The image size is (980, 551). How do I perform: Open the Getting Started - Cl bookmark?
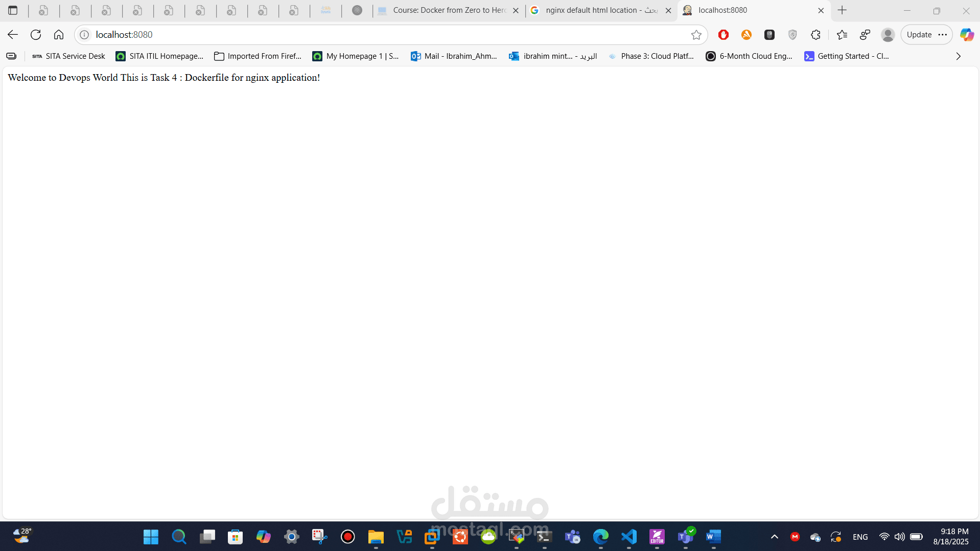[x=847, y=56]
